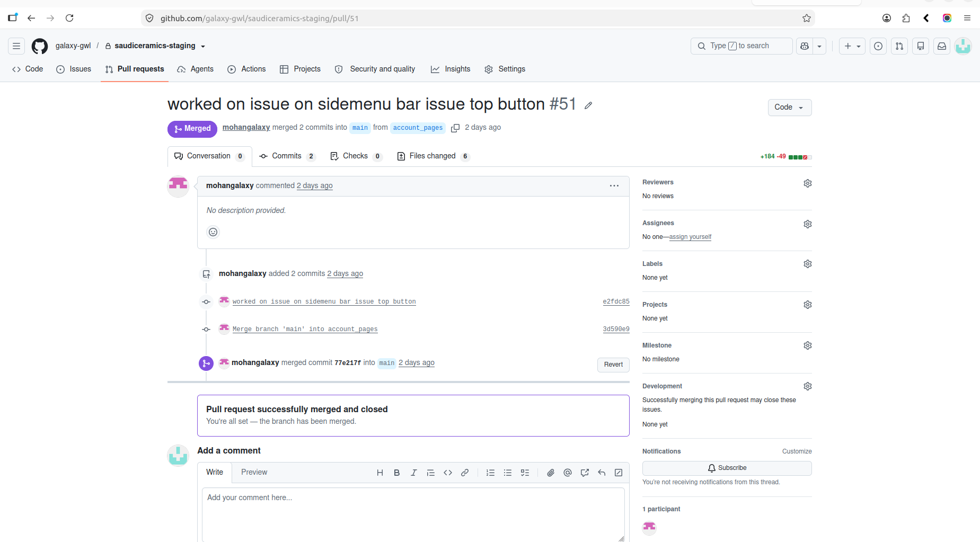The width and height of the screenshot is (980, 542).
Task: Expand the Copilot dropdown arrow
Action: pos(819,46)
